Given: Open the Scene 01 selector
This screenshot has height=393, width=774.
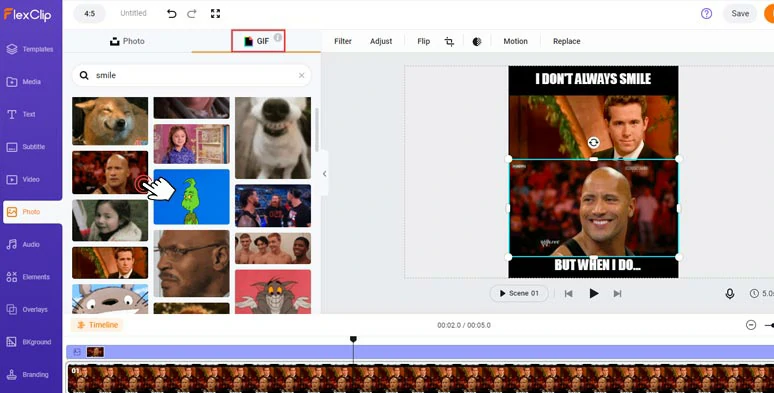Looking at the screenshot, I should click(519, 293).
